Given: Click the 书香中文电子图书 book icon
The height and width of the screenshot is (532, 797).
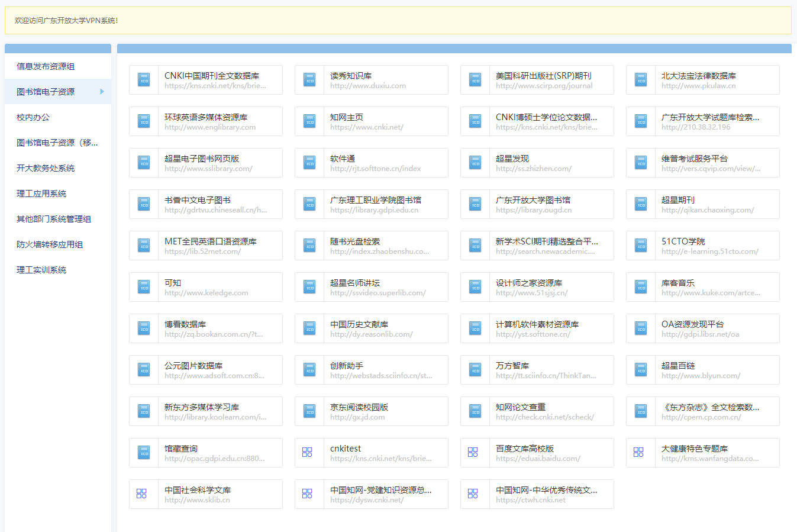Looking at the screenshot, I should pyautogui.click(x=144, y=204).
